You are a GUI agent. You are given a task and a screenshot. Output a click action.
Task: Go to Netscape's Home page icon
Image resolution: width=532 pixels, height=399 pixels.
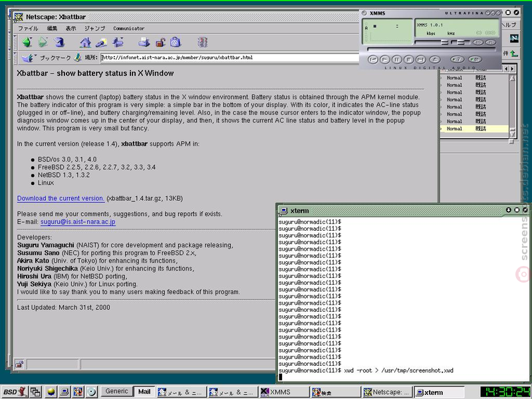pyautogui.click(x=85, y=43)
